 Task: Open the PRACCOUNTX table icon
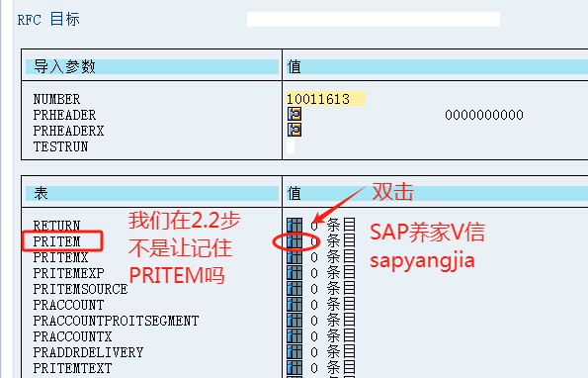[x=294, y=336]
